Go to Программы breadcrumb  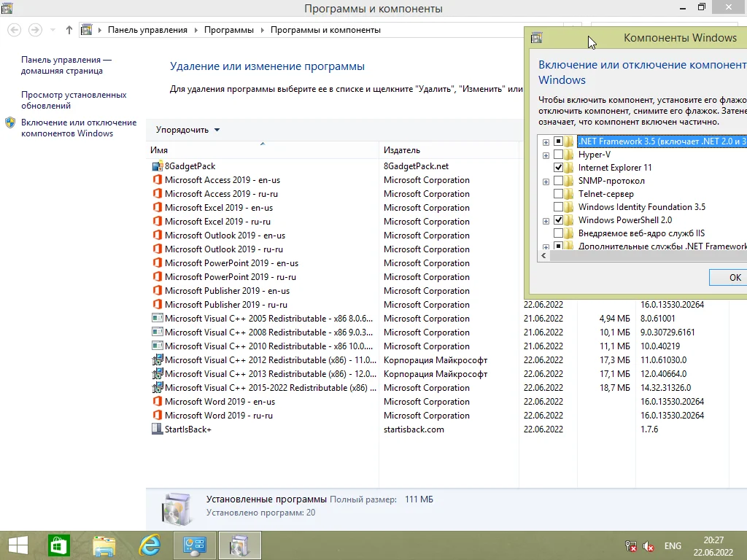(x=229, y=30)
